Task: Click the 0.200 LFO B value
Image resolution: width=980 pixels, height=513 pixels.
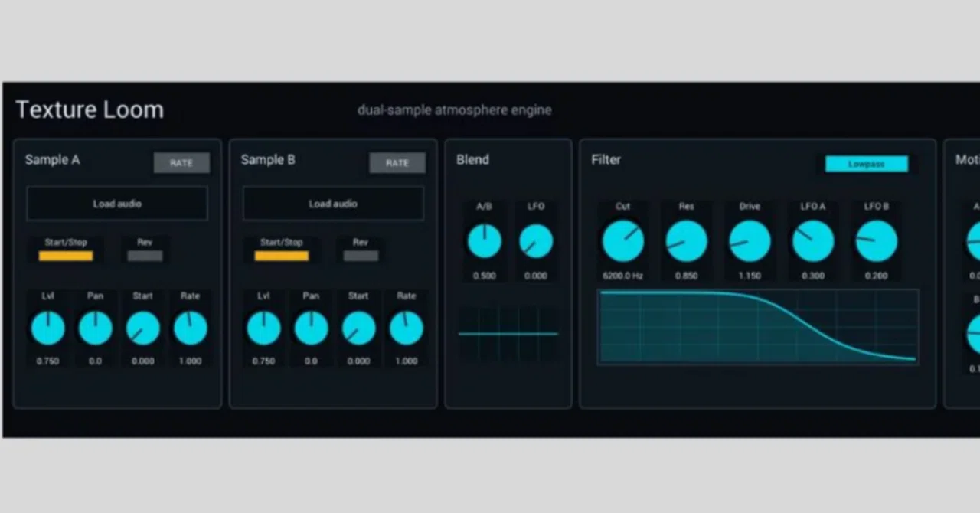Action: point(877,276)
